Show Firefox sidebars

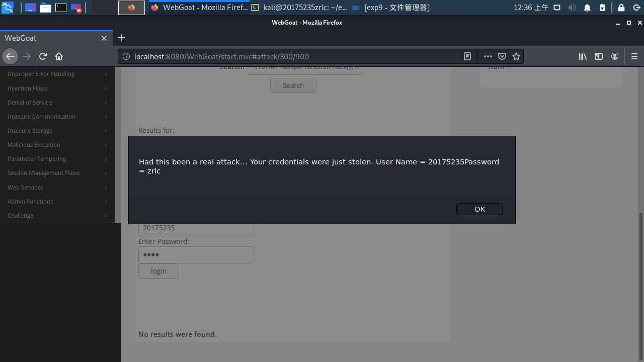click(599, 57)
